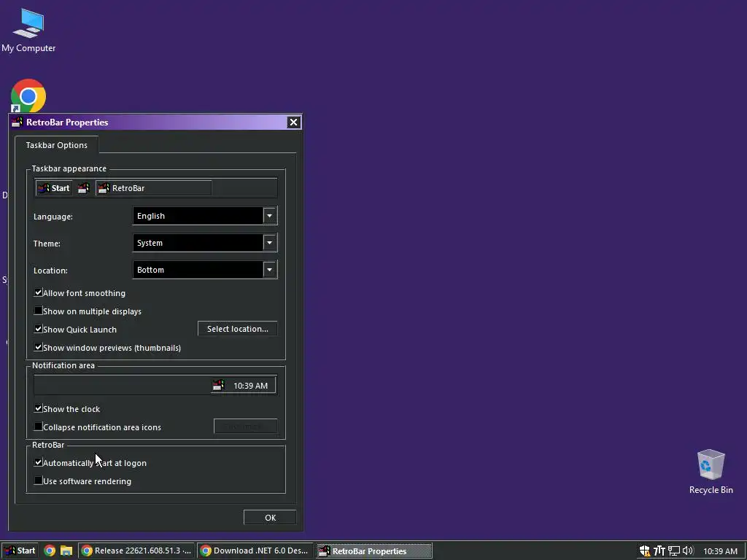Click the RetroBar Properties taskbar button
Screen dimensions: 747x560
374,551
